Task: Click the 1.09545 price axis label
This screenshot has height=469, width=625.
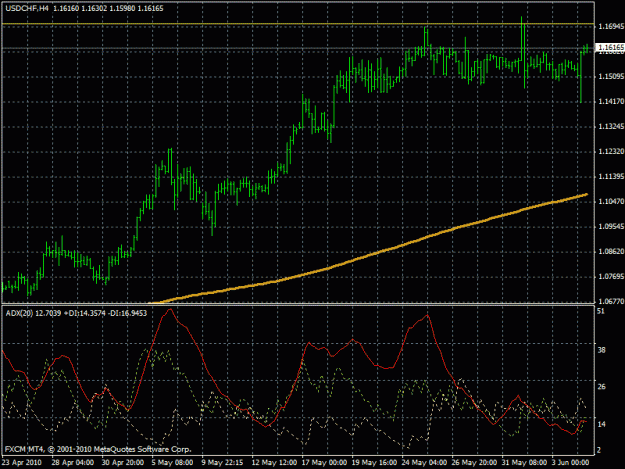Action: pos(610,226)
